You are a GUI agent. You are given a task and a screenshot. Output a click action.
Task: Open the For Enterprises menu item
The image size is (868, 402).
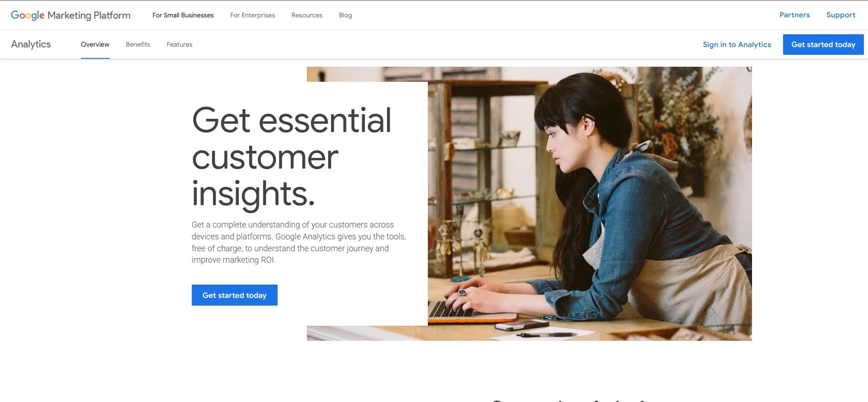tap(253, 15)
